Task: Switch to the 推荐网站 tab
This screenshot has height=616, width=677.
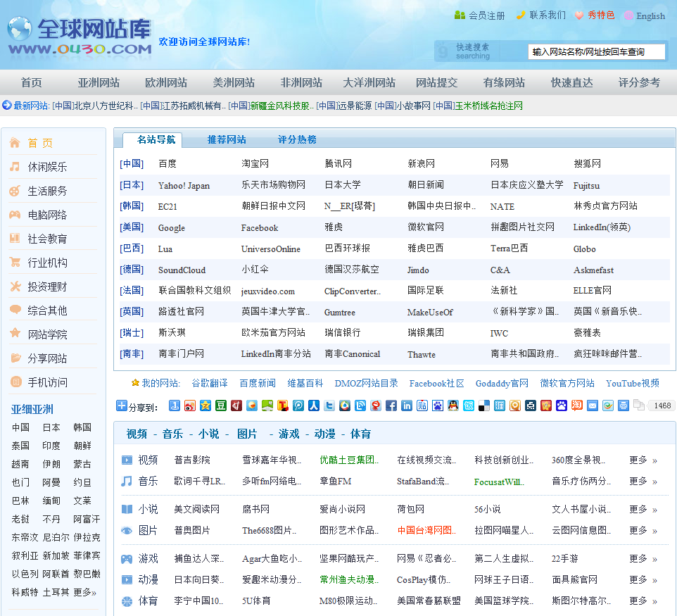Action: click(227, 139)
